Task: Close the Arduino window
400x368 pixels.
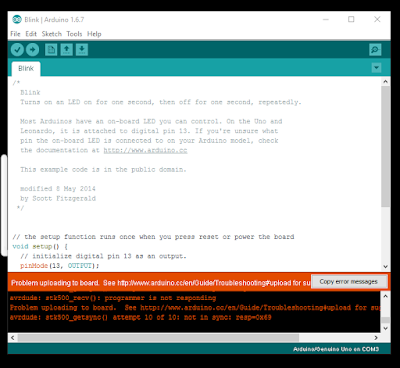Action: coord(377,19)
